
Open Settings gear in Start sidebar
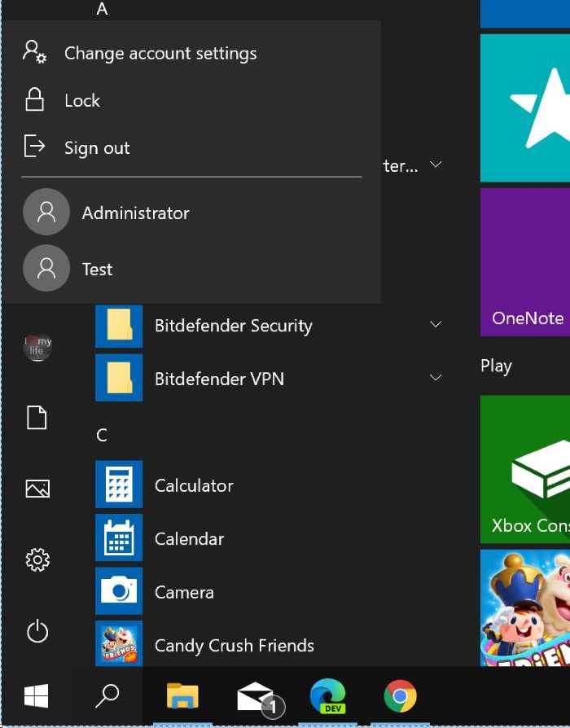coord(37,559)
